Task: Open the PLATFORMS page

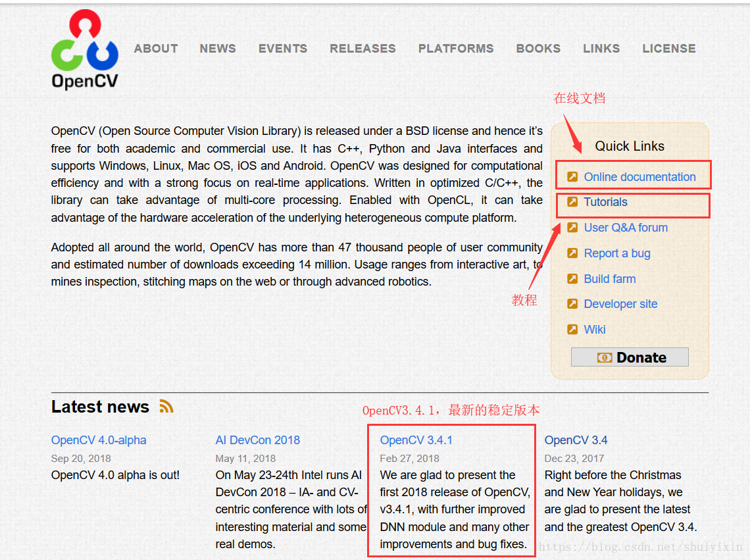Action: click(456, 48)
